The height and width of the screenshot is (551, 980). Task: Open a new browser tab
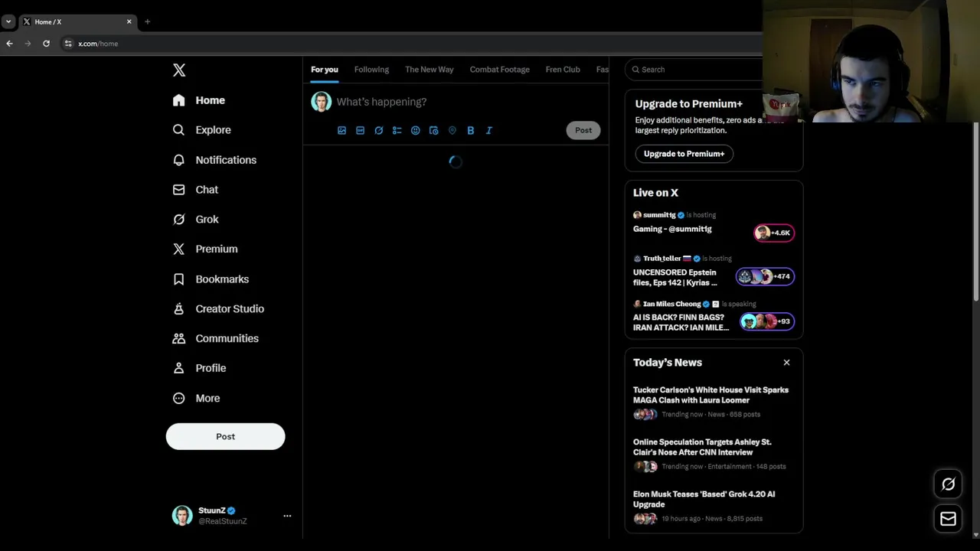(x=147, y=21)
